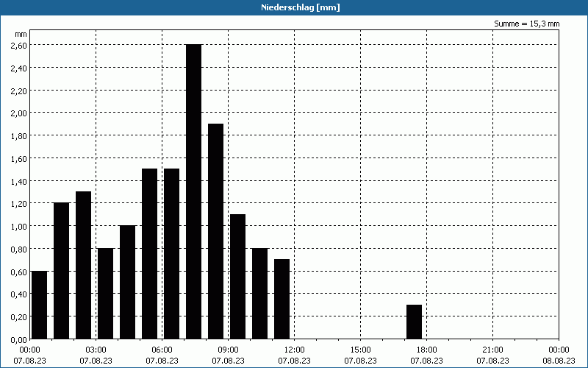This screenshot has height=368, width=588.
Task: Select the 0,00 y-axis label
Action: click(19, 340)
